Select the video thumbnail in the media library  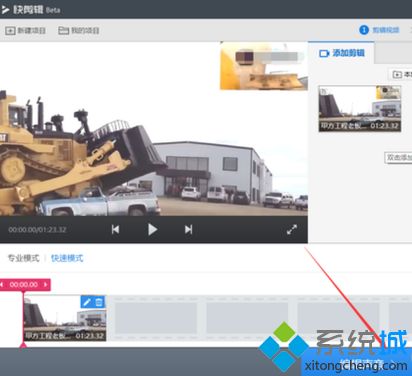[360, 109]
